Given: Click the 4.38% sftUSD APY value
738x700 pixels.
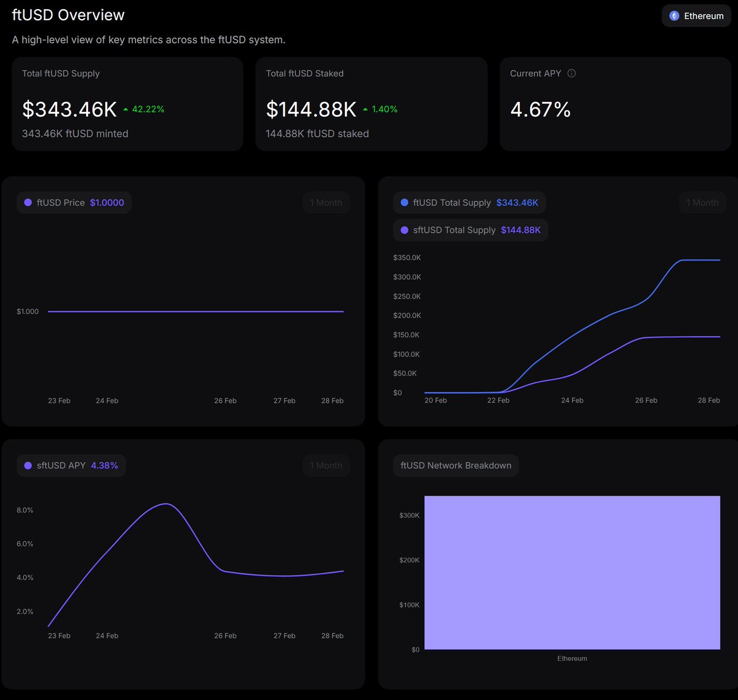Looking at the screenshot, I should [105, 466].
